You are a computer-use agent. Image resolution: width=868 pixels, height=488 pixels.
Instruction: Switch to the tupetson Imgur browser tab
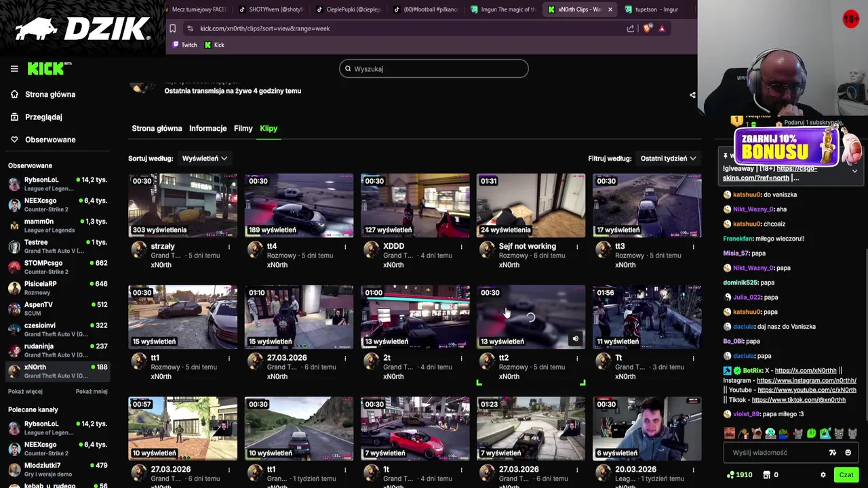pos(651,9)
